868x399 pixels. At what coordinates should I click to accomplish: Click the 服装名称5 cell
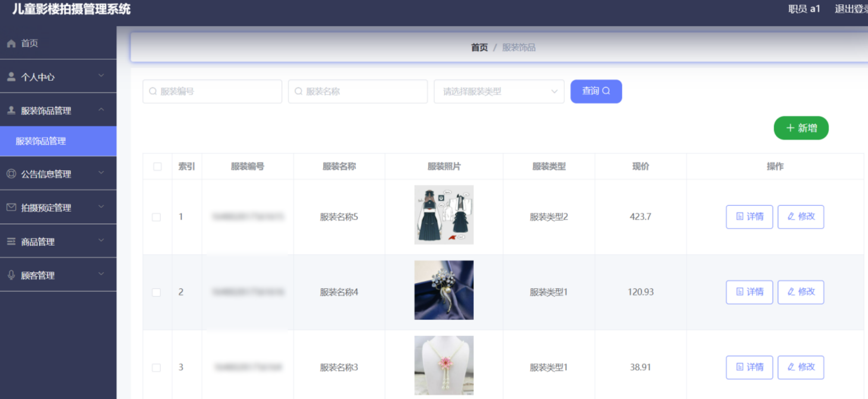(x=339, y=217)
